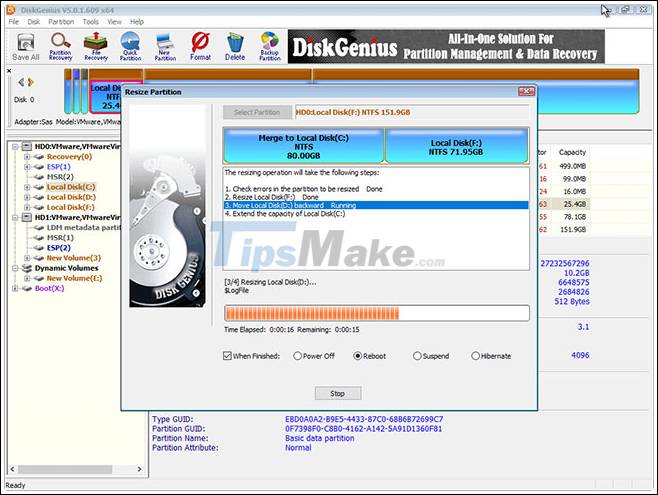Image resolution: width=658 pixels, height=495 pixels.
Task: Expand the Local Disk(F:) tree node
Action: coord(27,207)
